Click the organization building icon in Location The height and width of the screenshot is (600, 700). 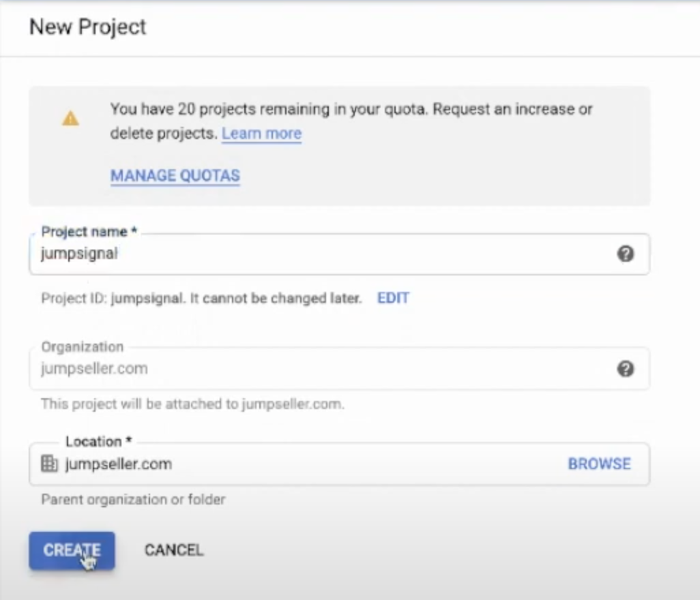49,464
